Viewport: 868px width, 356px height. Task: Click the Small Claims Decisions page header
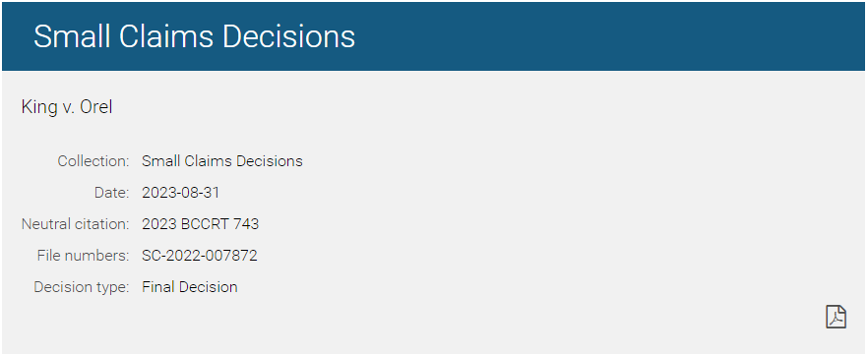pos(194,36)
